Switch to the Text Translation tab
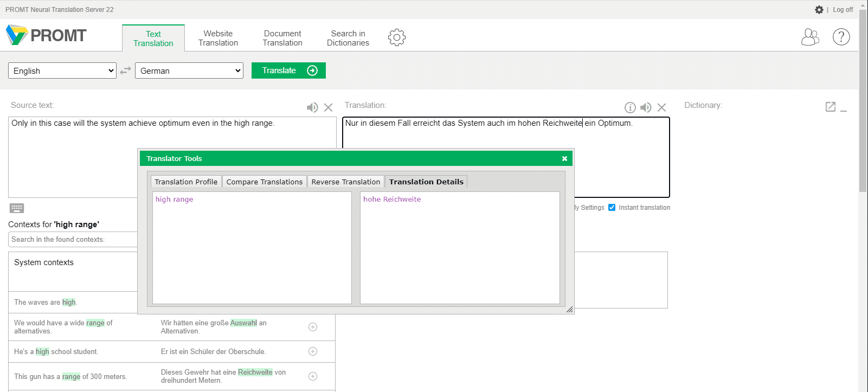The height and width of the screenshot is (392, 868). point(153,38)
